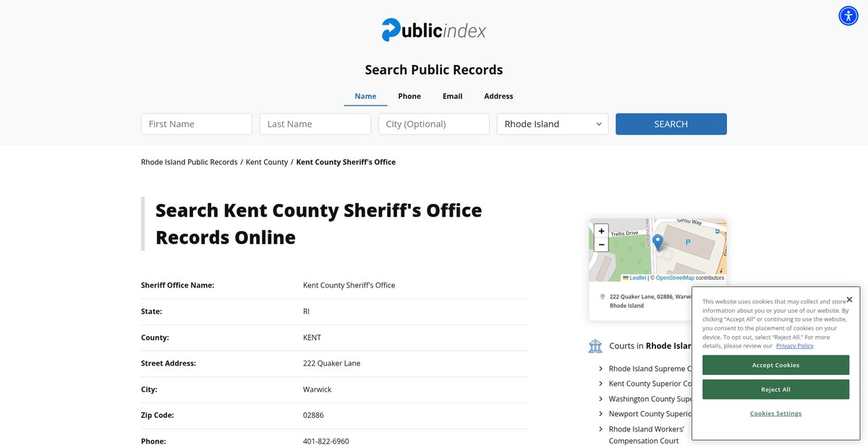This screenshot has height=448, width=868.
Task: Go to Kent County breadcrumb link
Action: tap(267, 162)
